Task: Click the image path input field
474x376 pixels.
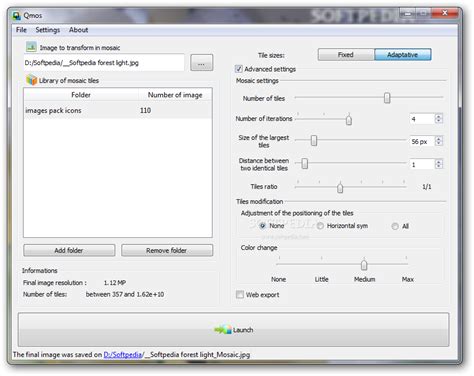Action: pyautogui.click(x=104, y=63)
